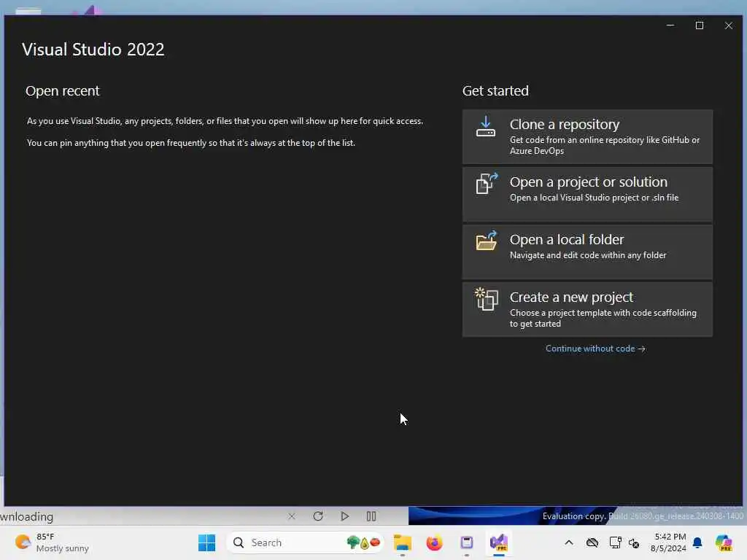Open File Explorer from the taskbar
The width and height of the screenshot is (747, 560).
coord(403,542)
